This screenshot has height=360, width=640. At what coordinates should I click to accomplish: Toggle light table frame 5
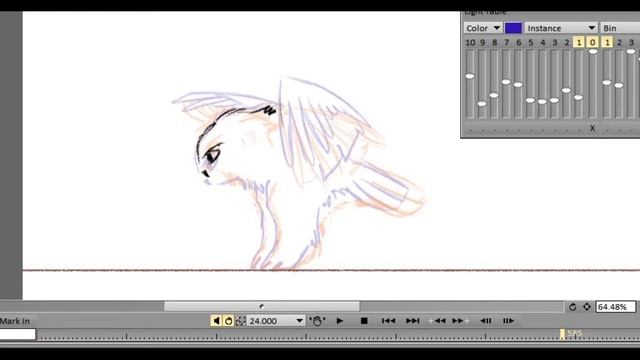tap(531, 42)
